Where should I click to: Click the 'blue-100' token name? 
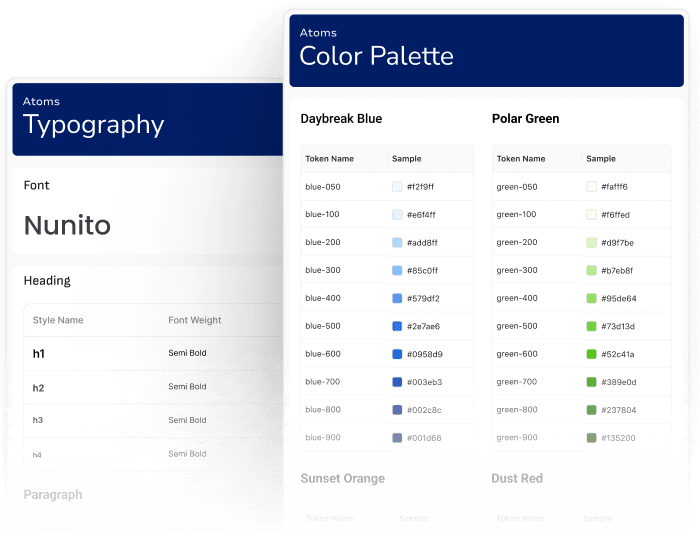(x=322, y=214)
